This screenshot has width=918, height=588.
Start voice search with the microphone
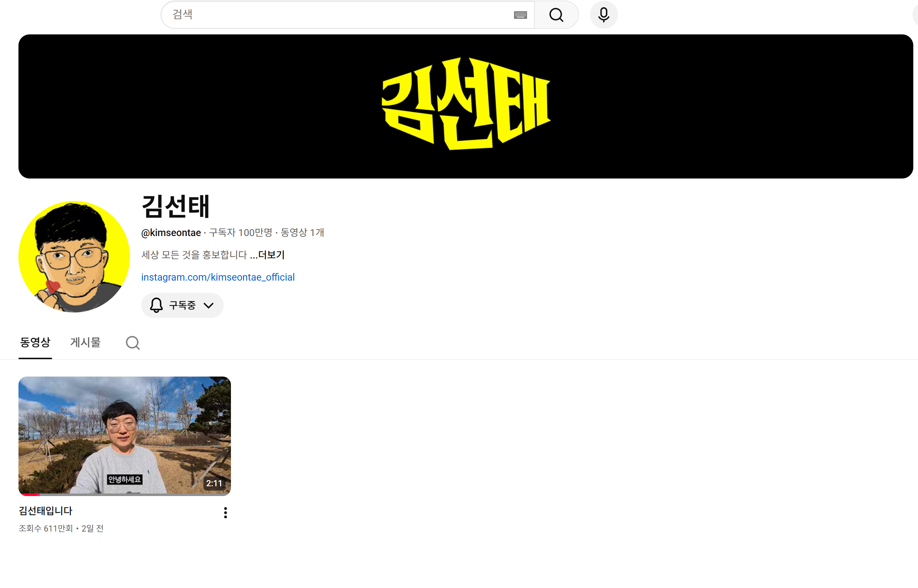(603, 15)
